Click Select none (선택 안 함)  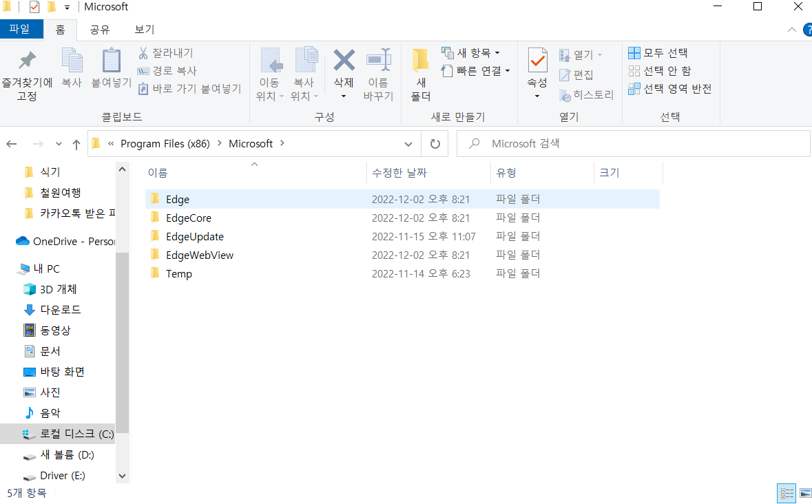[659, 71]
